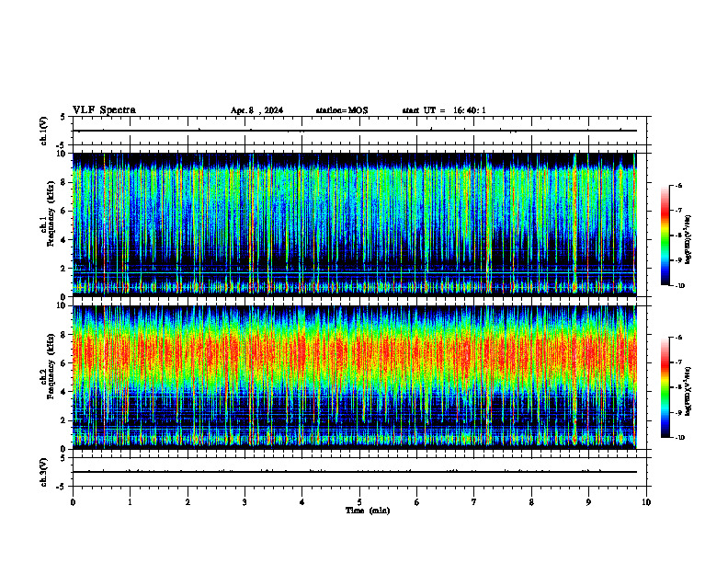Click the VLF Spectra plot title

104,110
